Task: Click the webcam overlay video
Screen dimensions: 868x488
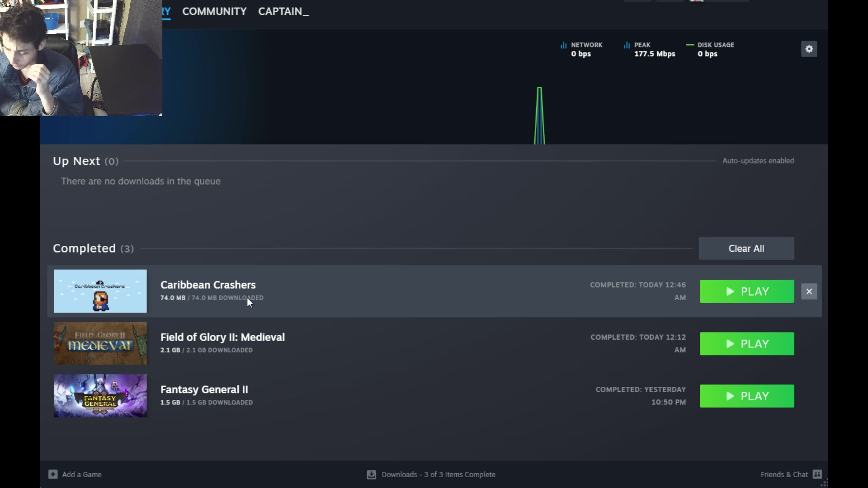Action: point(81,58)
